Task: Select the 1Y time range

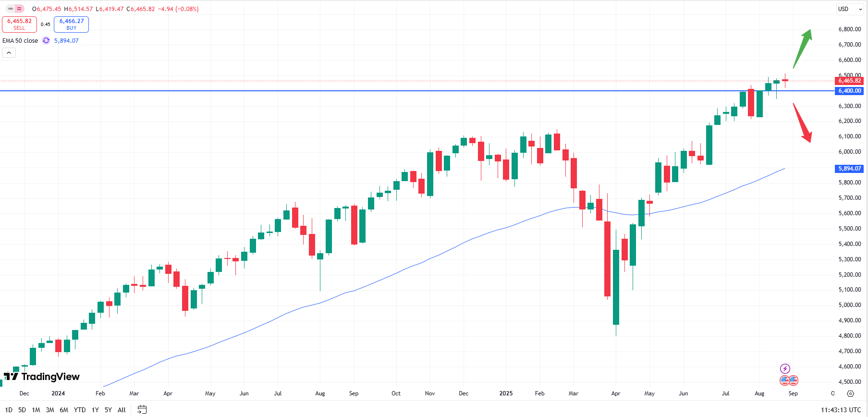Action: coord(95,410)
